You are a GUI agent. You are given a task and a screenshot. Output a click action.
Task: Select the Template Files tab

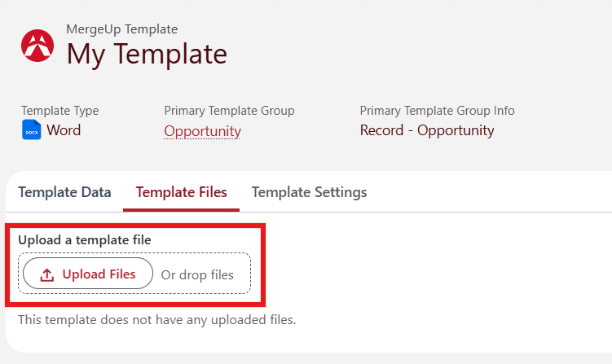(181, 192)
